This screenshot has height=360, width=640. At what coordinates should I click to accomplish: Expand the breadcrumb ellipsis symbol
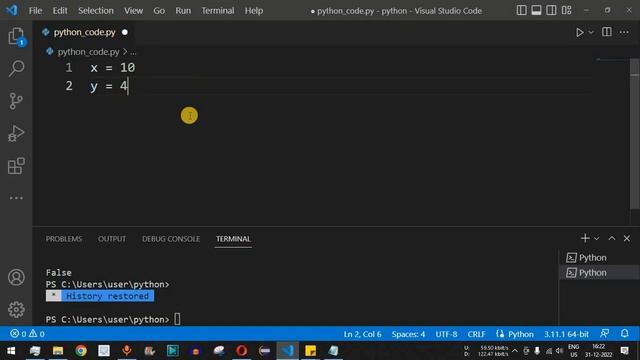click(x=133, y=52)
